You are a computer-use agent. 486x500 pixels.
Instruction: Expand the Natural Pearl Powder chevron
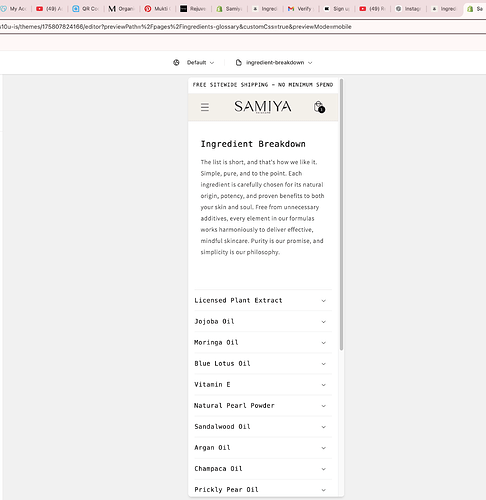coord(323,406)
